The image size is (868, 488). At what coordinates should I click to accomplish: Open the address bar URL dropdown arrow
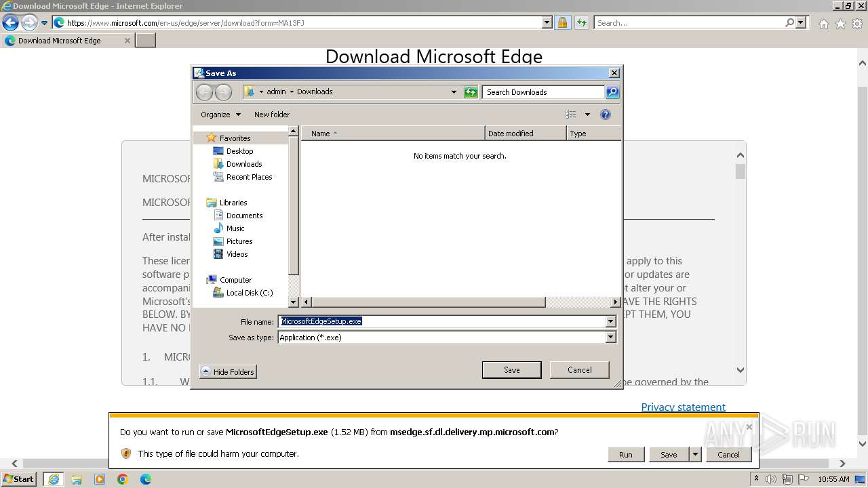547,22
